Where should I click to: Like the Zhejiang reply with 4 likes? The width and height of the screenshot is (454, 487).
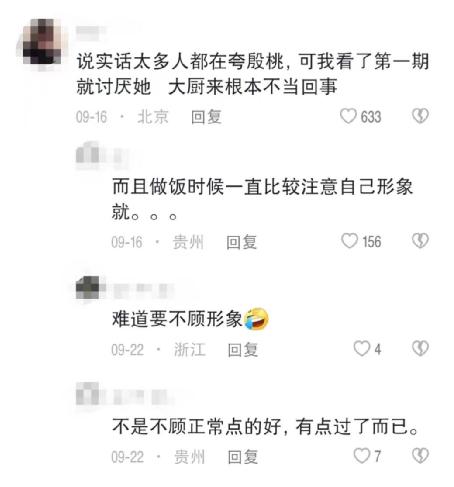click(x=362, y=349)
